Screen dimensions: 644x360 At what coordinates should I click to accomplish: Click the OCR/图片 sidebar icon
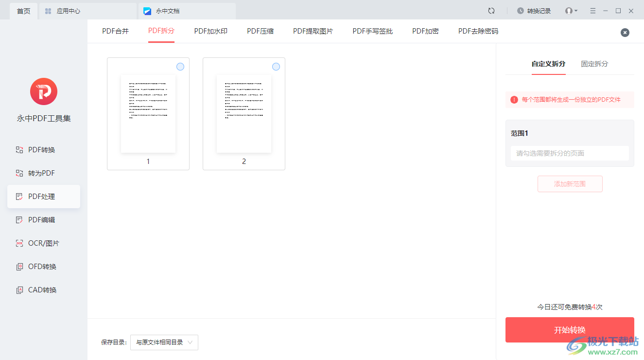coord(19,243)
